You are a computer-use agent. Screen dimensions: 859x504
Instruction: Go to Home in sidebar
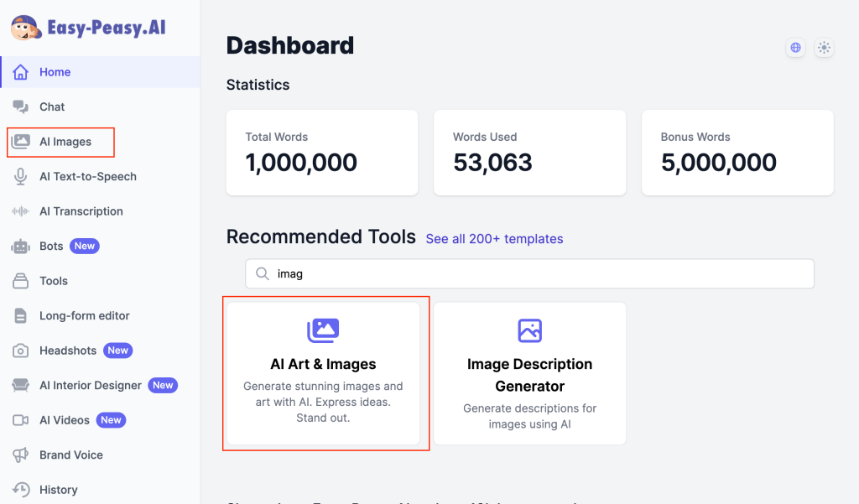pyautogui.click(x=55, y=72)
